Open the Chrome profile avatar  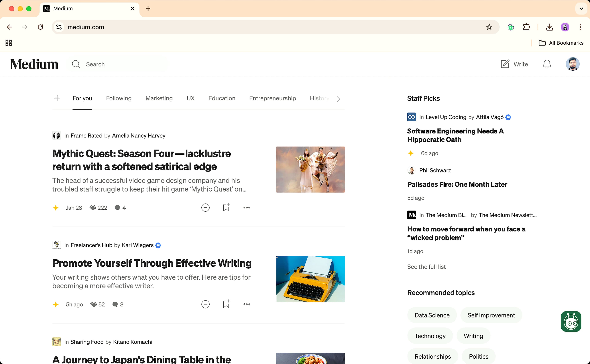point(565,27)
